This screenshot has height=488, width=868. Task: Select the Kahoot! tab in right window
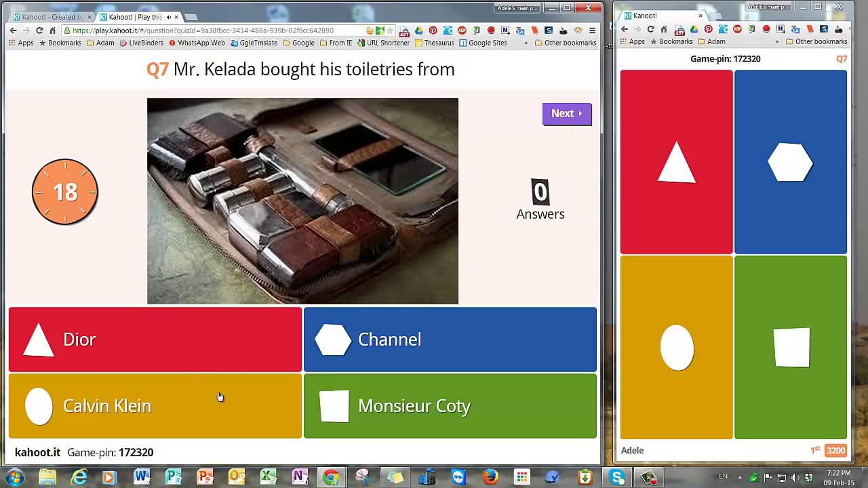[663, 16]
